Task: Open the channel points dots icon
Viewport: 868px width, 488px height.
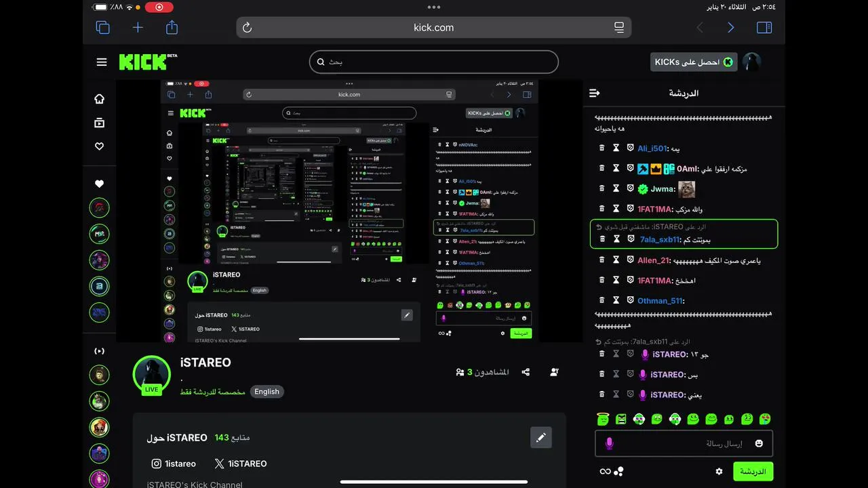Action: point(618,471)
